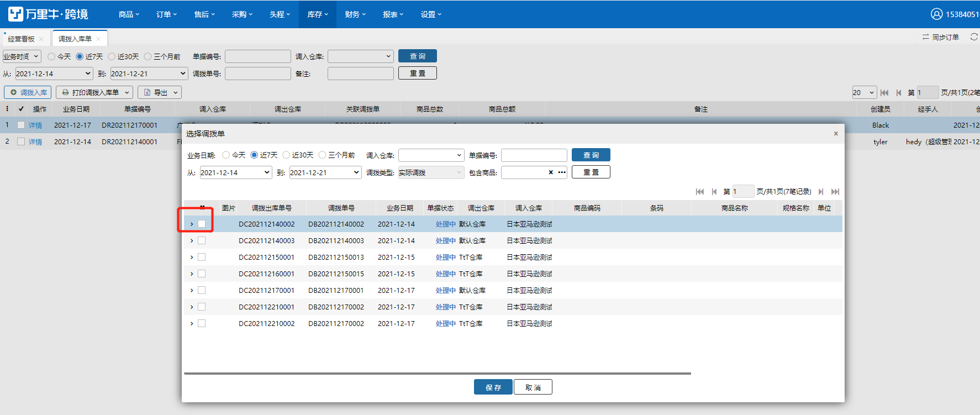Viewport: 980px width, 415px height.
Task: Open the page size dropdown showing 20
Action: 865,92
